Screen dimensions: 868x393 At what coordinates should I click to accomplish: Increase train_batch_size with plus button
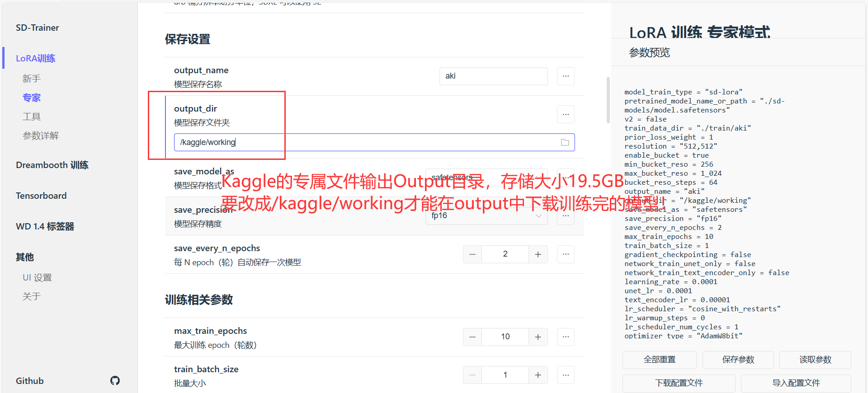[x=538, y=375]
